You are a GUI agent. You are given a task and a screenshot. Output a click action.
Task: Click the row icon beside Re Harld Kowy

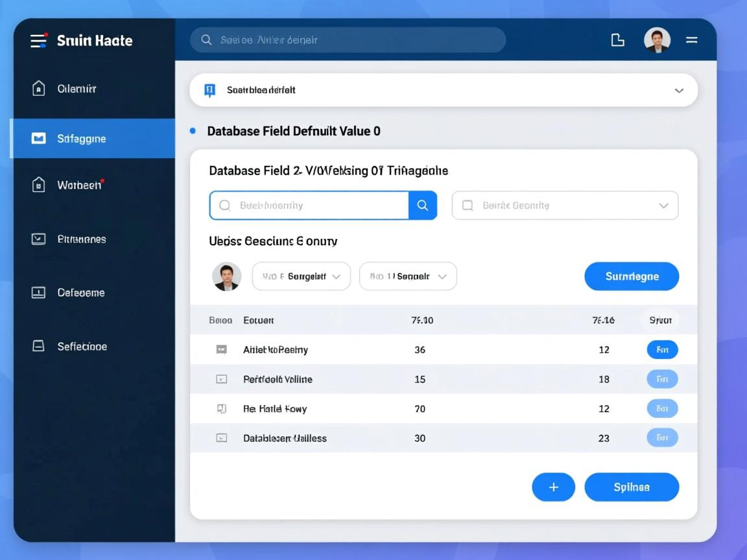pyautogui.click(x=221, y=409)
